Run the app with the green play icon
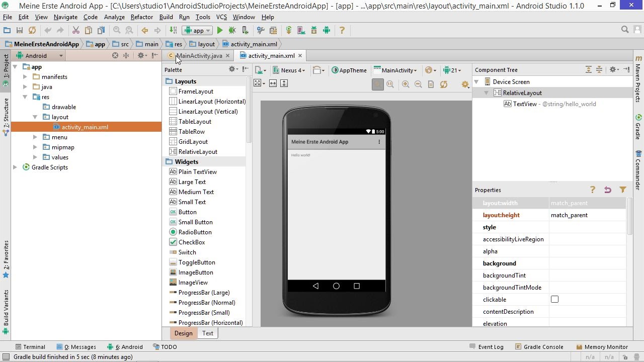This screenshot has height=362, width=644. click(220, 30)
